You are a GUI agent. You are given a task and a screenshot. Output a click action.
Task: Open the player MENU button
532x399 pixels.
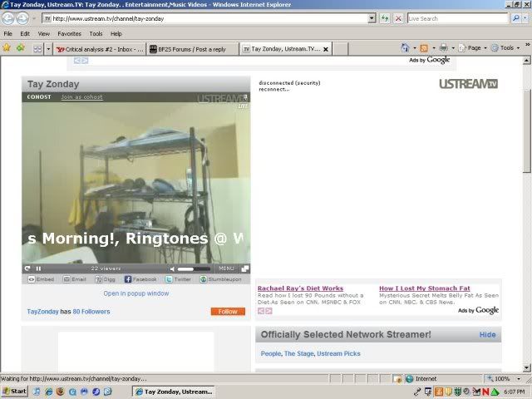226,268
